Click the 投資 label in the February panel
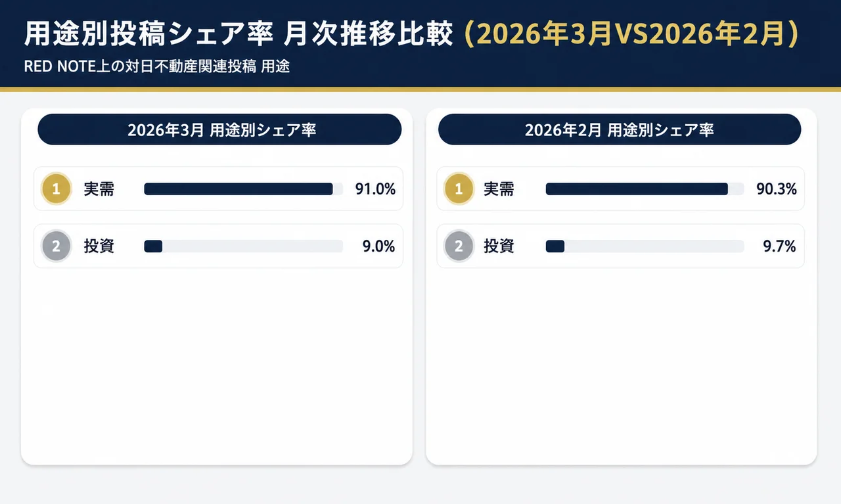This screenshot has height=504, width=841. tap(499, 246)
